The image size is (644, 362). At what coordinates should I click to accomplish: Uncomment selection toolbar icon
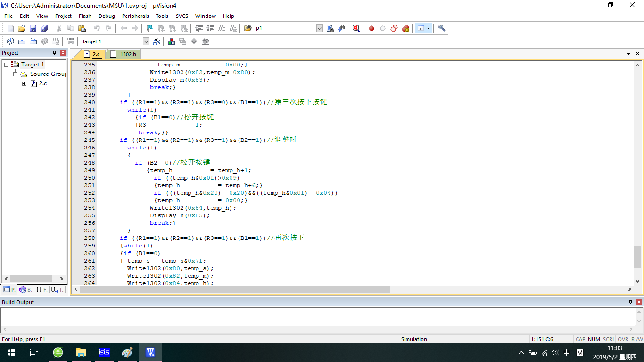pos(233,28)
